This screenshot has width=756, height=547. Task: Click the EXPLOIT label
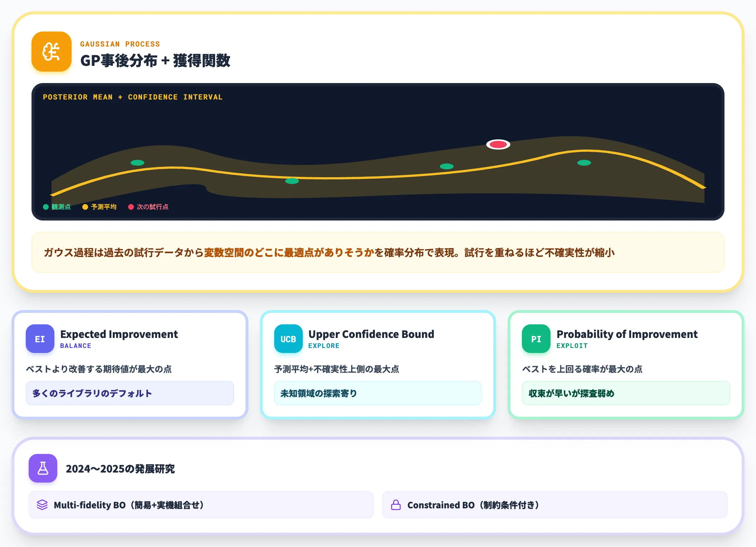pyautogui.click(x=572, y=346)
